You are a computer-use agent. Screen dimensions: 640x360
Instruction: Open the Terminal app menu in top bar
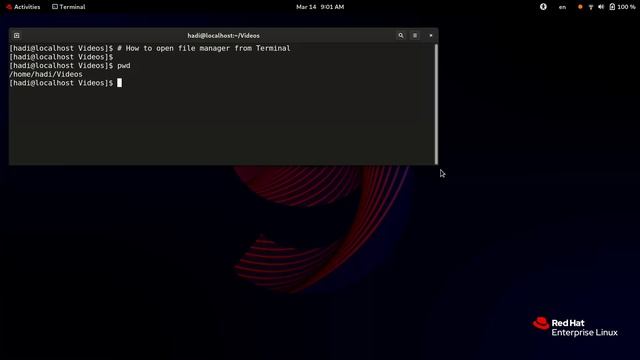[69, 7]
